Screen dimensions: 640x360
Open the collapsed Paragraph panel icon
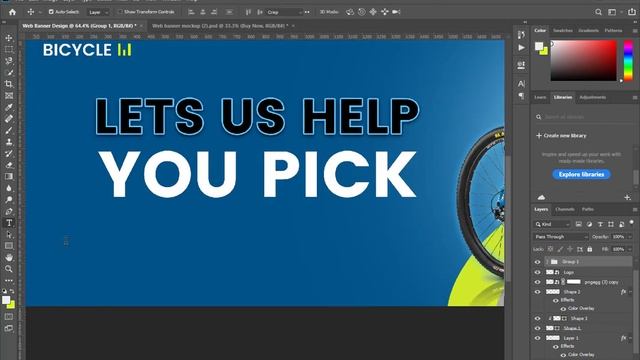(x=521, y=96)
